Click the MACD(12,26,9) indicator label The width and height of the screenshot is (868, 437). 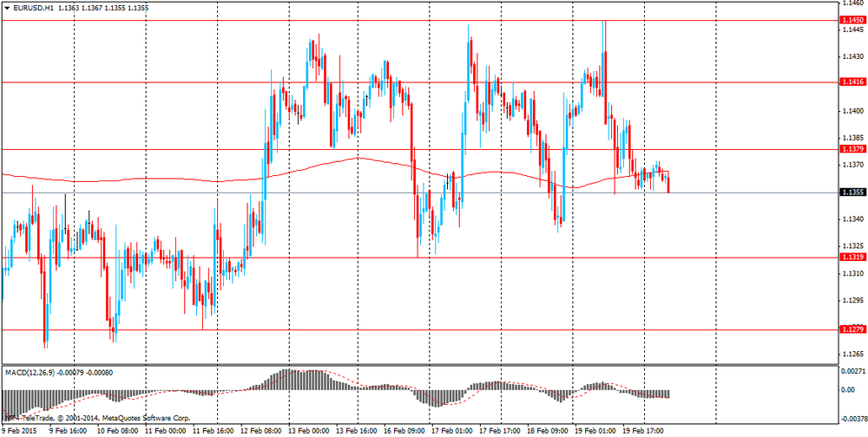pos(35,373)
